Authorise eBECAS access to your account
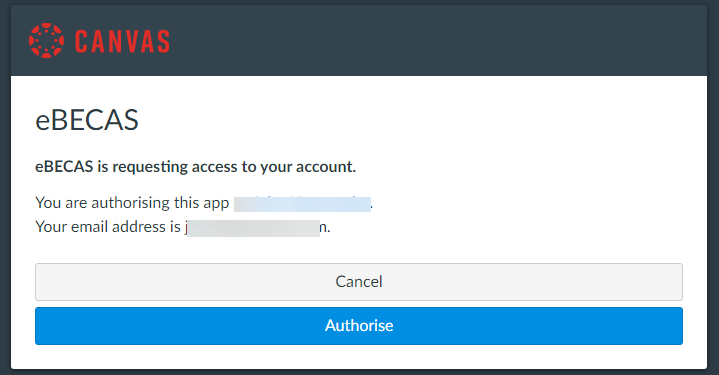719x375 pixels. 359,325
